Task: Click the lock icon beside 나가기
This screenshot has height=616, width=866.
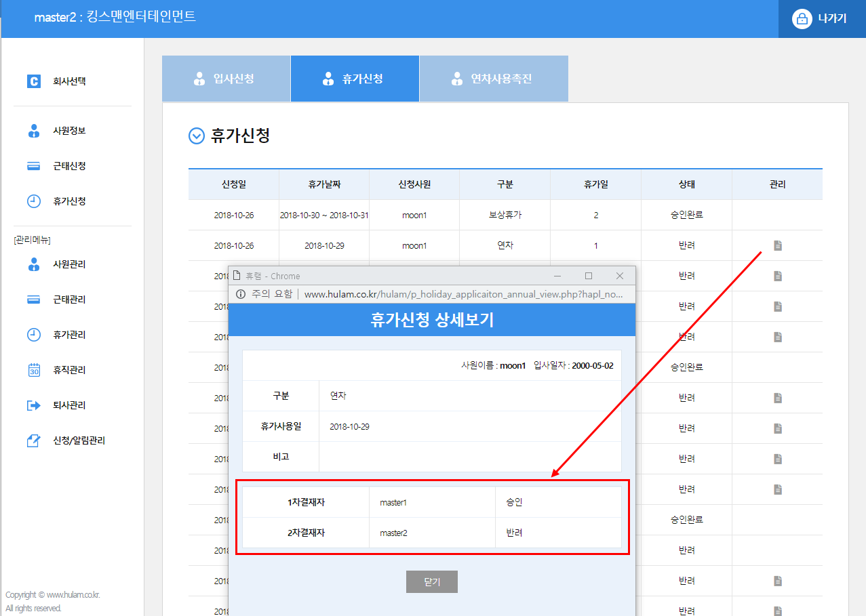Action: click(x=802, y=19)
